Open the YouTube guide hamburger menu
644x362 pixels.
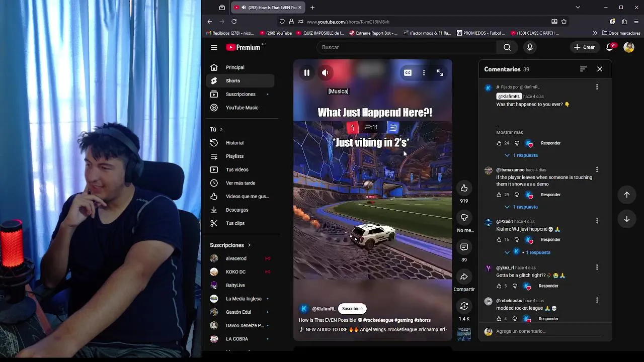pyautogui.click(x=214, y=47)
